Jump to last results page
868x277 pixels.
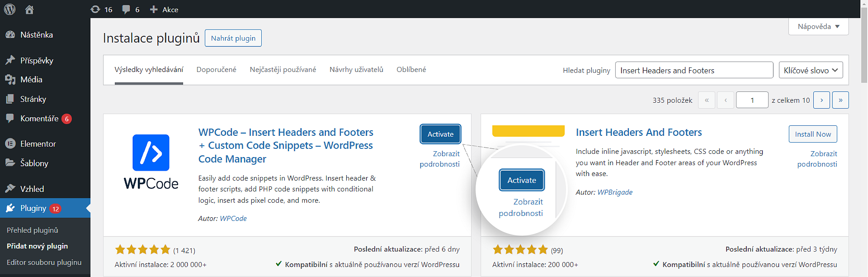pos(840,100)
